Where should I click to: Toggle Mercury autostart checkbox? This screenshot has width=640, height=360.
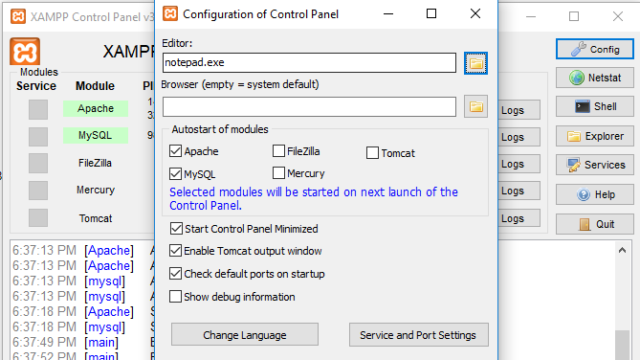(279, 173)
